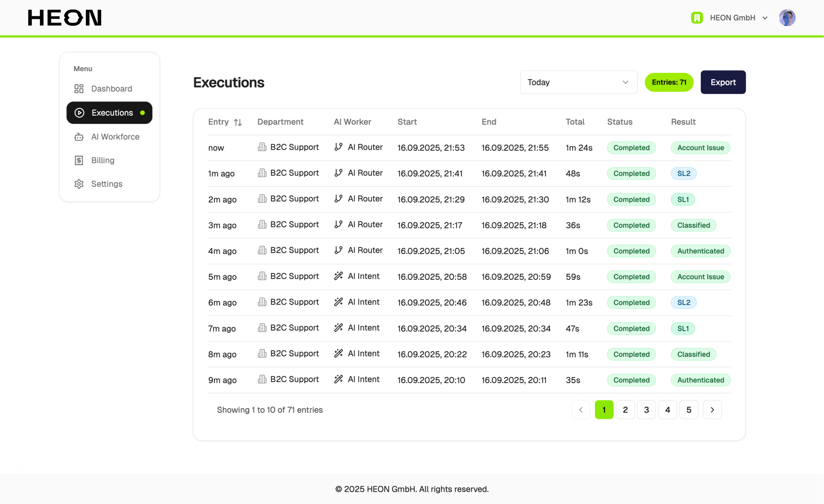Screen dimensions: 824x504
Task: Click the Settings gear icon
Action: [x=79, y=184]
